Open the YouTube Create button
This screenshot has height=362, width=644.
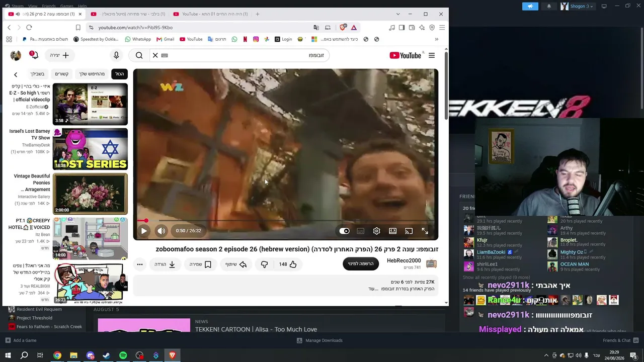[x=60, y=55]
